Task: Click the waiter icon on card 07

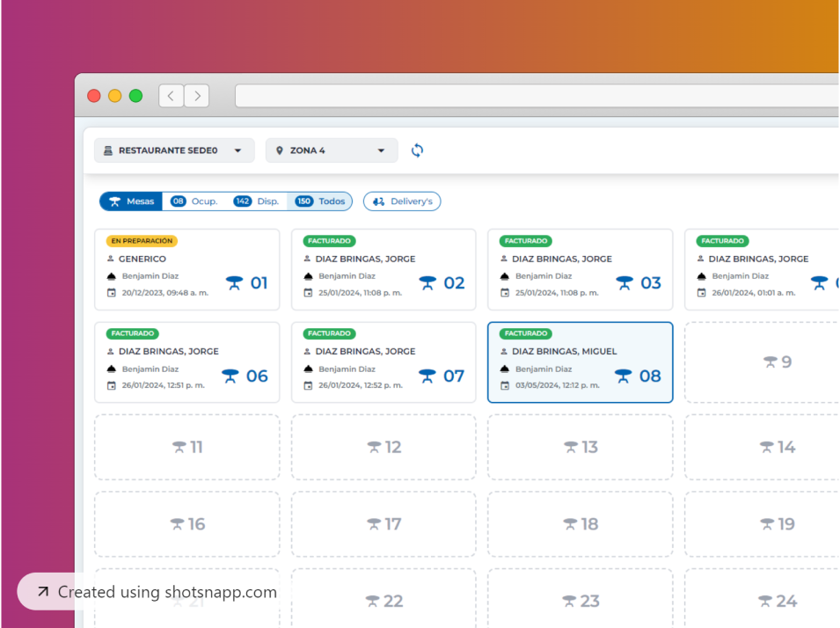Action: [x=308, y=369]
